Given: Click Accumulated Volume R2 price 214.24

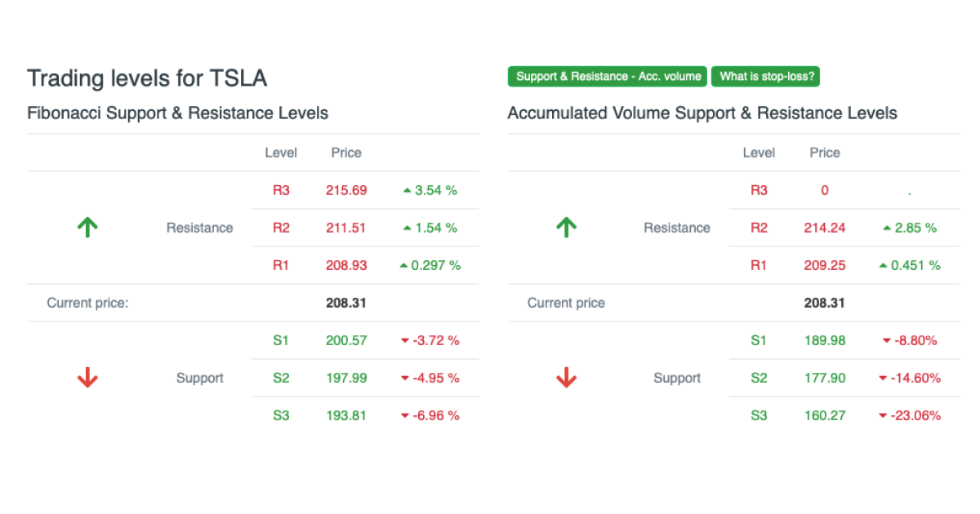Looking at the screenshot, I should point(825,228).
